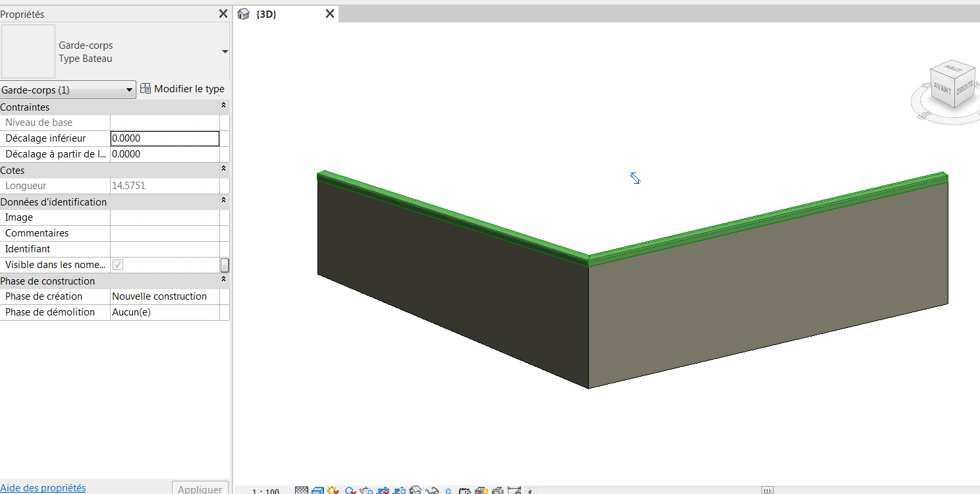The width and height of the screenshot is (980, 494).
Task: Open the Aide des propriétés link
Action: (x=43, y=488)
